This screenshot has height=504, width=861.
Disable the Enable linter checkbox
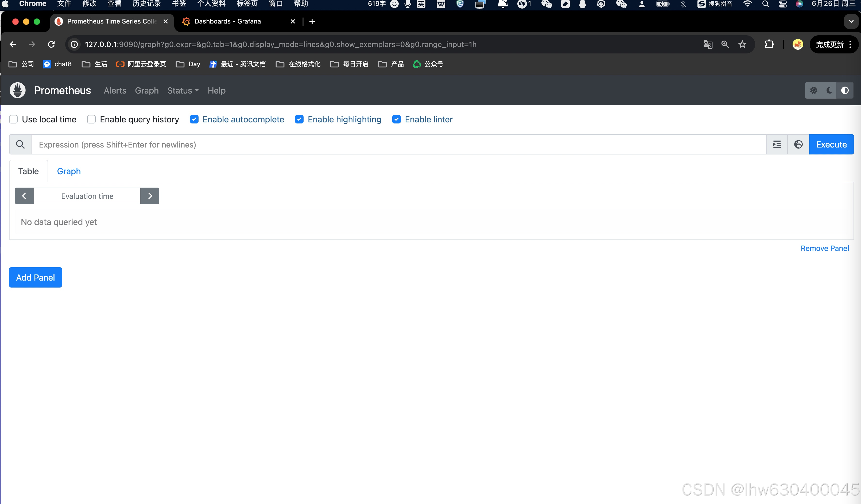pos(396,119)
